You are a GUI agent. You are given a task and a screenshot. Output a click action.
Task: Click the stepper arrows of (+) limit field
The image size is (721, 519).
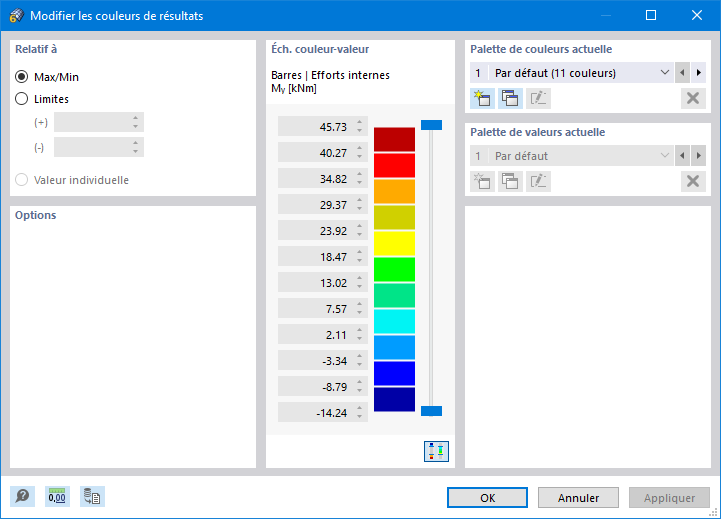136,122
